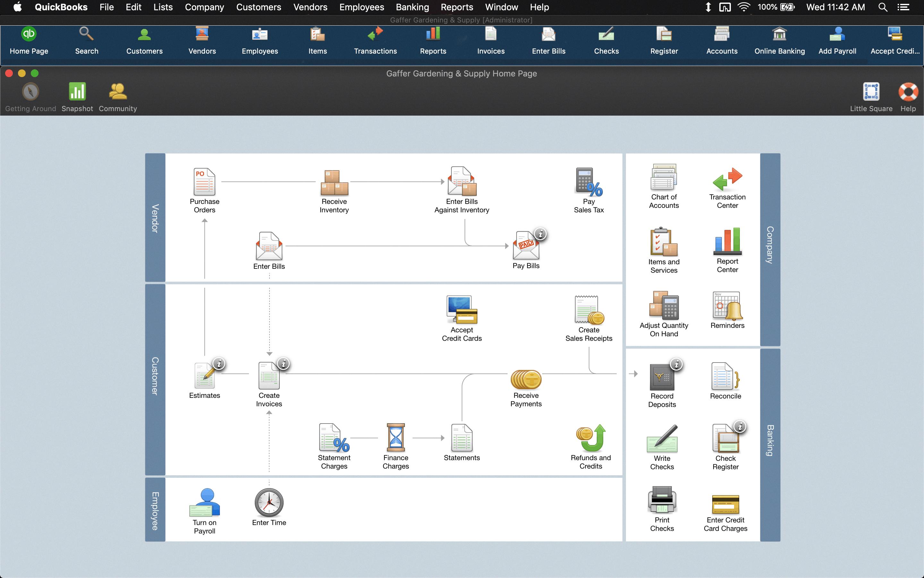
Task: Open the Snapshot view
Action: tap(77, 98)
